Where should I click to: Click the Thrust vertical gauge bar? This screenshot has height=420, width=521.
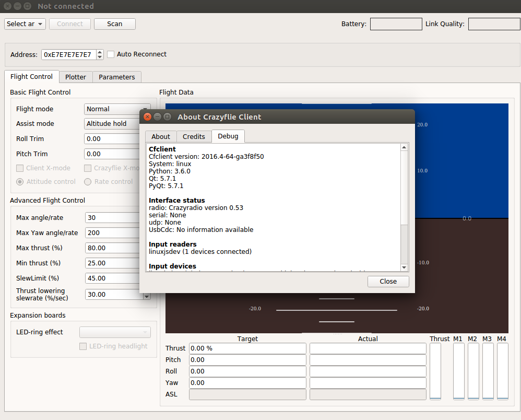click(435, 371)
